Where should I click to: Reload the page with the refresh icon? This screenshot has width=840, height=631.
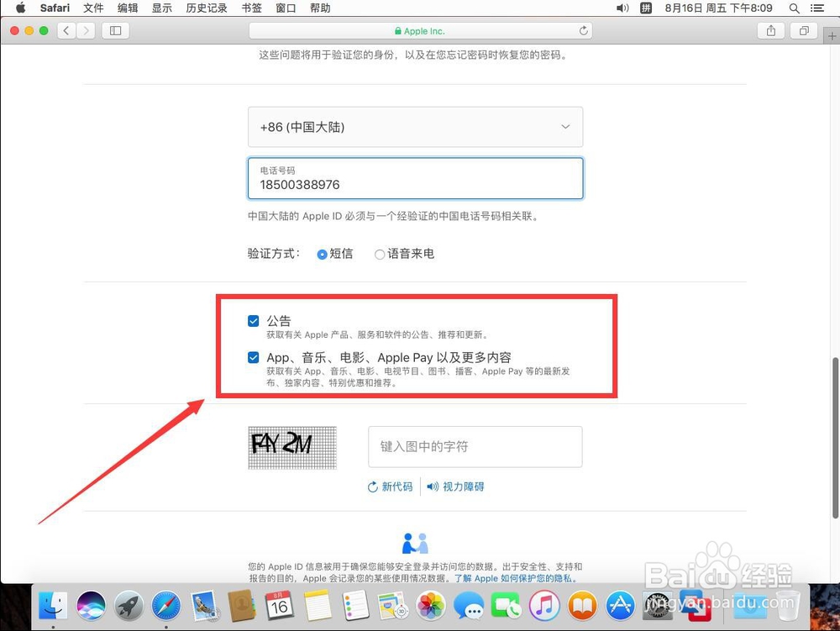click(584, 30)
